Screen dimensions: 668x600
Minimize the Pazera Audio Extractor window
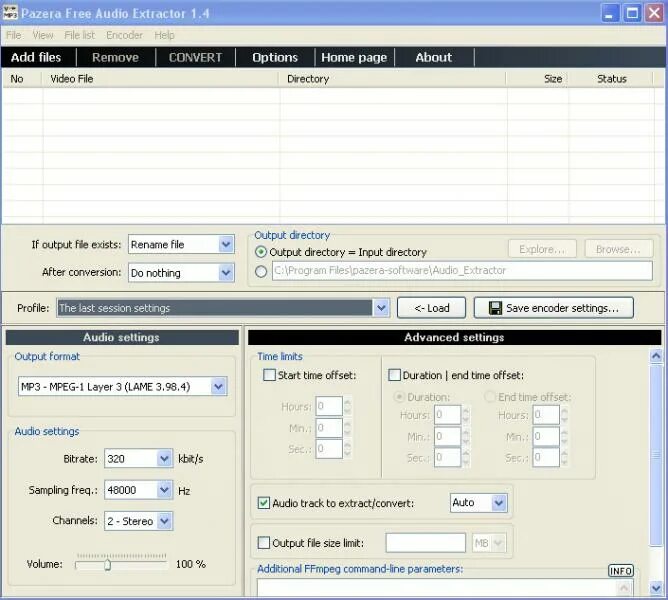610,13
